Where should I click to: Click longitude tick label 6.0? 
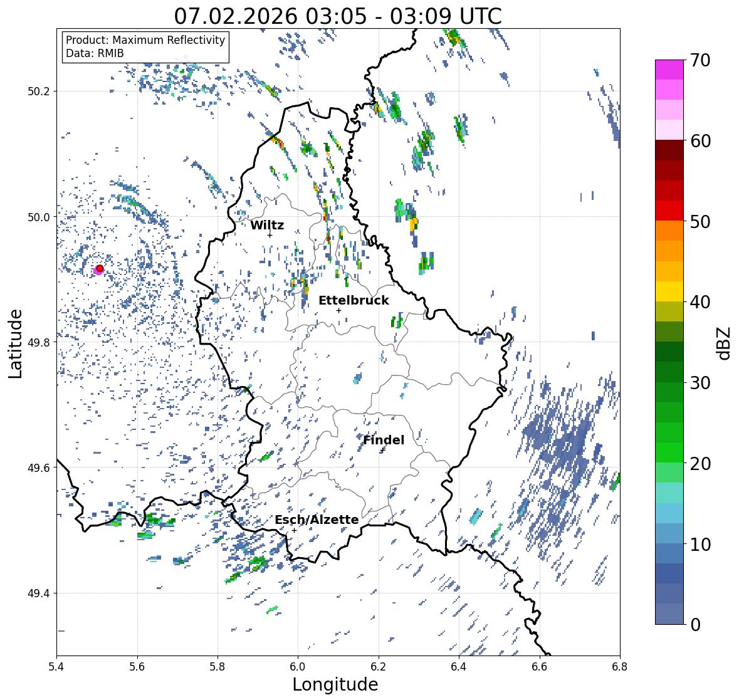(x=298, y=666)
